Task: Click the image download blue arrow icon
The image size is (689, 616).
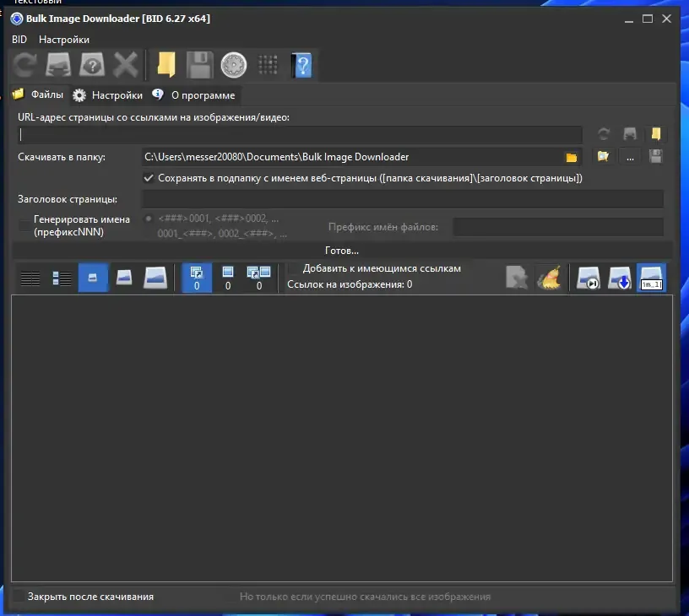Action: (x=620, y=278)
